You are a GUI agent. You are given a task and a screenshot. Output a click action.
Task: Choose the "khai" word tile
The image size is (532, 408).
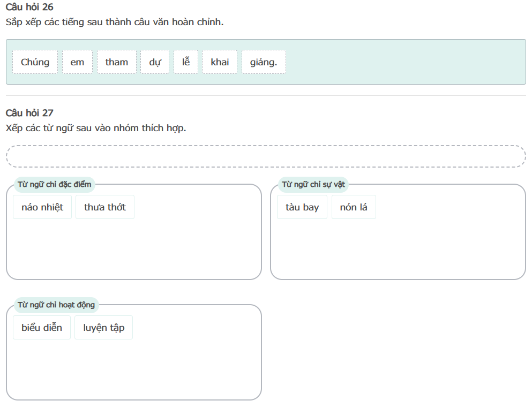(x=220, y=62)
